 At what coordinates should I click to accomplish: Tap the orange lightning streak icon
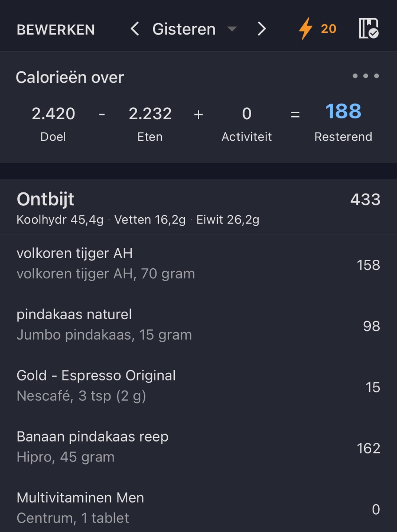[x=306, y=29]
